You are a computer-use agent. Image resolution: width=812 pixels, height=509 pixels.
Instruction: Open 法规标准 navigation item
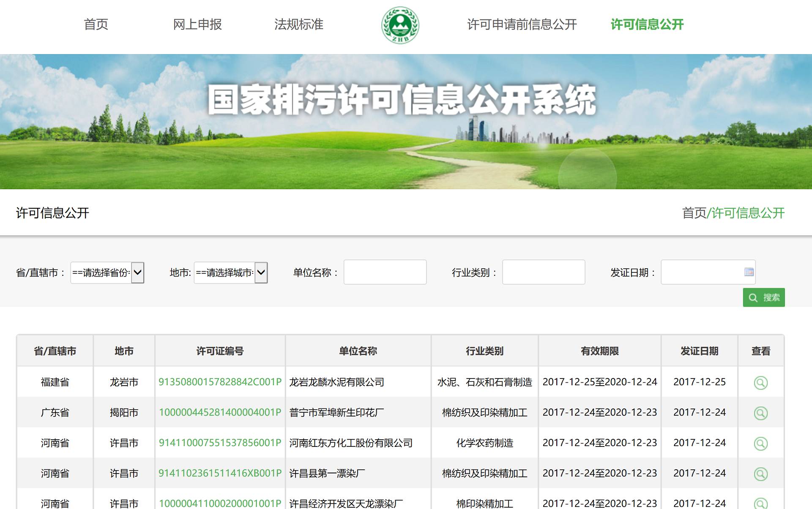pyautogui.click(x=299, y=24)
